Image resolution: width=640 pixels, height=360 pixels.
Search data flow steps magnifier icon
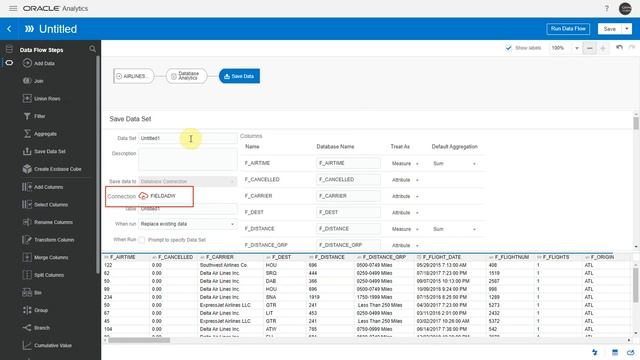pyautogui.click(x=93, y=49)
